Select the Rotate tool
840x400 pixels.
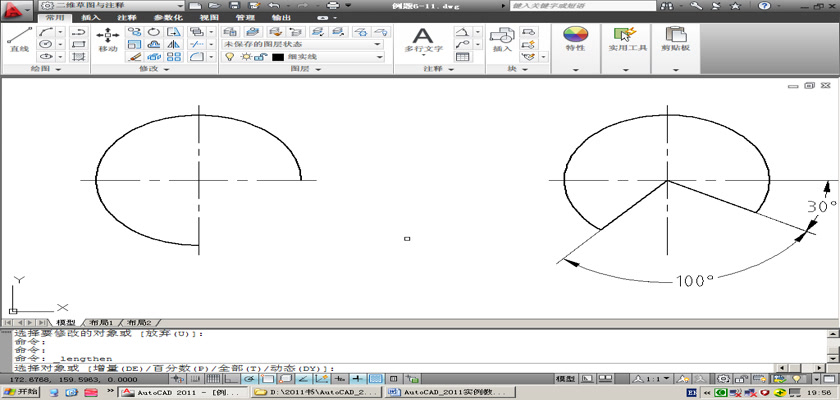(154, 32)
